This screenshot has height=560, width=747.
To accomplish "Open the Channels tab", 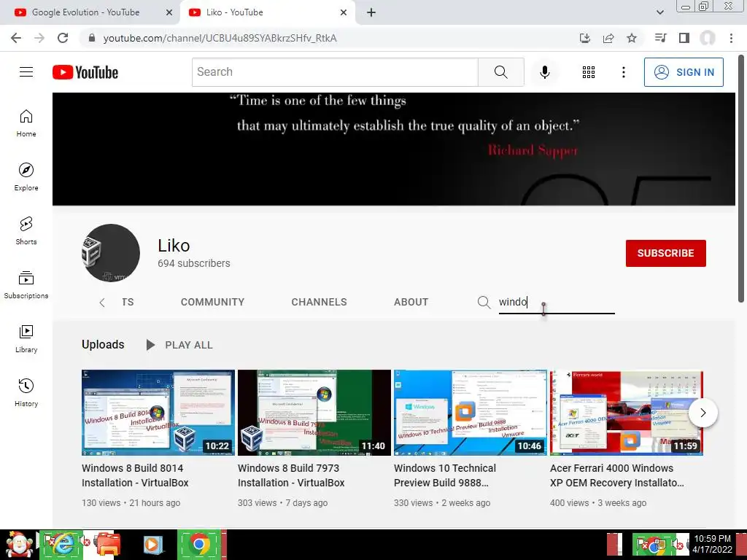I will pyautogui.click(x=320, y=302).
